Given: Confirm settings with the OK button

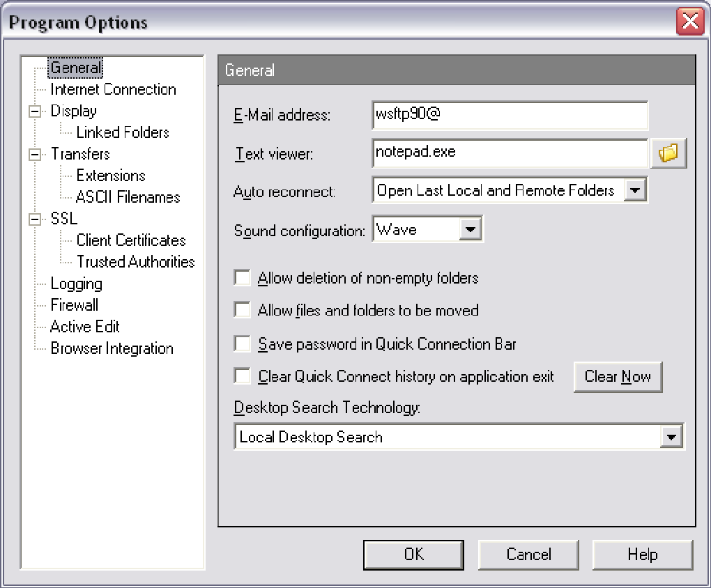Looking at the screenshot, I should point(413,555).
